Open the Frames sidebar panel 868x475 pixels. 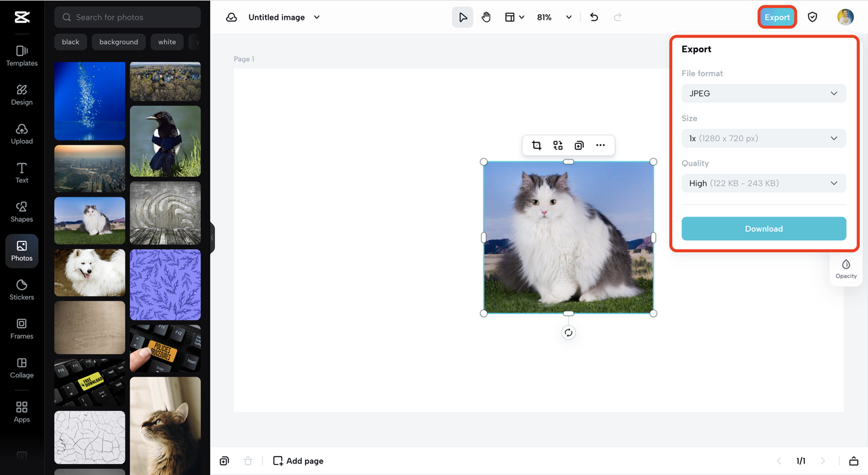(22, 328)
